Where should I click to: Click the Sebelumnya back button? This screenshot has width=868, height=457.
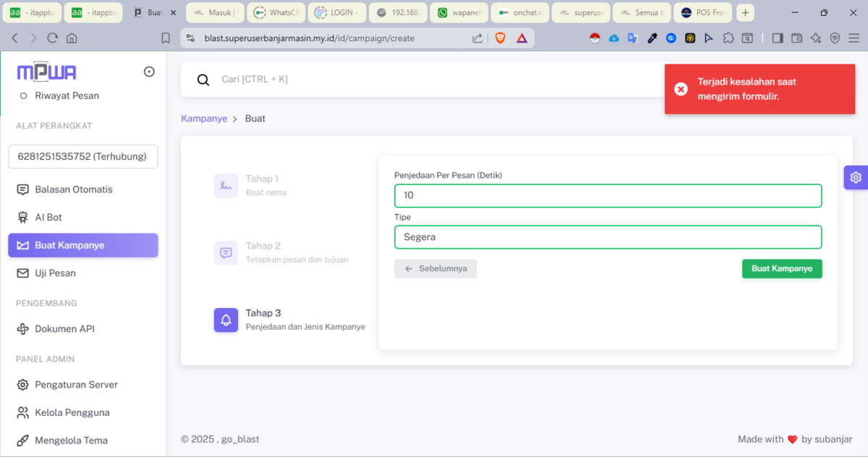435,268
